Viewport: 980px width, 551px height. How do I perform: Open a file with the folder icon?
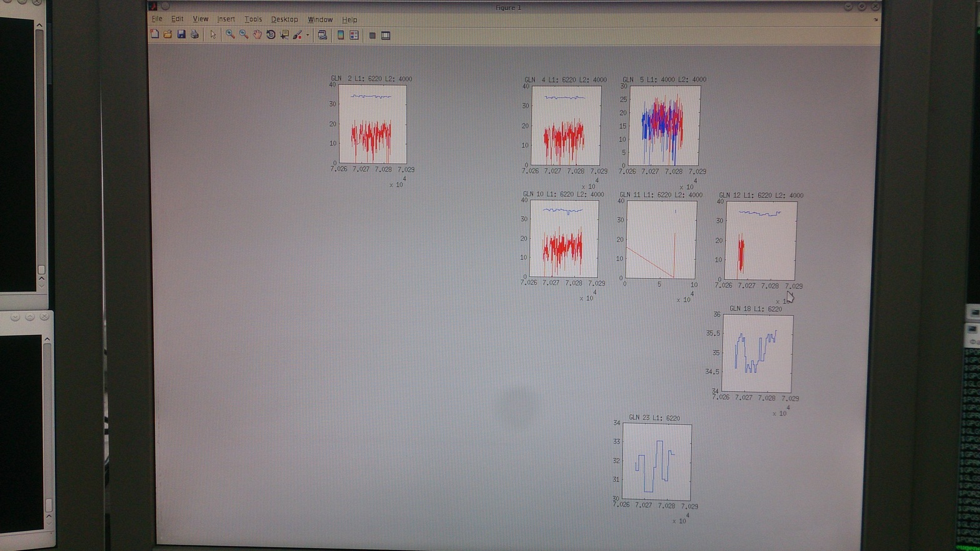click(167, 35)
